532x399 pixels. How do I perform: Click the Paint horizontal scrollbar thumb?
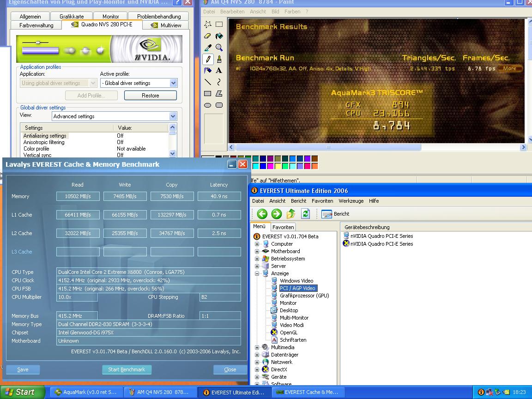(328, 147)
